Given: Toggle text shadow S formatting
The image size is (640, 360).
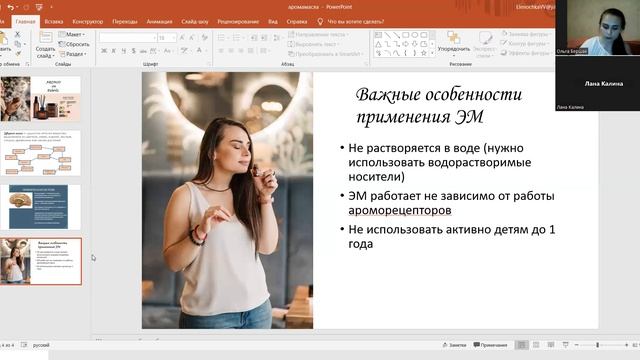Looking at the screenshot, I should pos(133,51).
